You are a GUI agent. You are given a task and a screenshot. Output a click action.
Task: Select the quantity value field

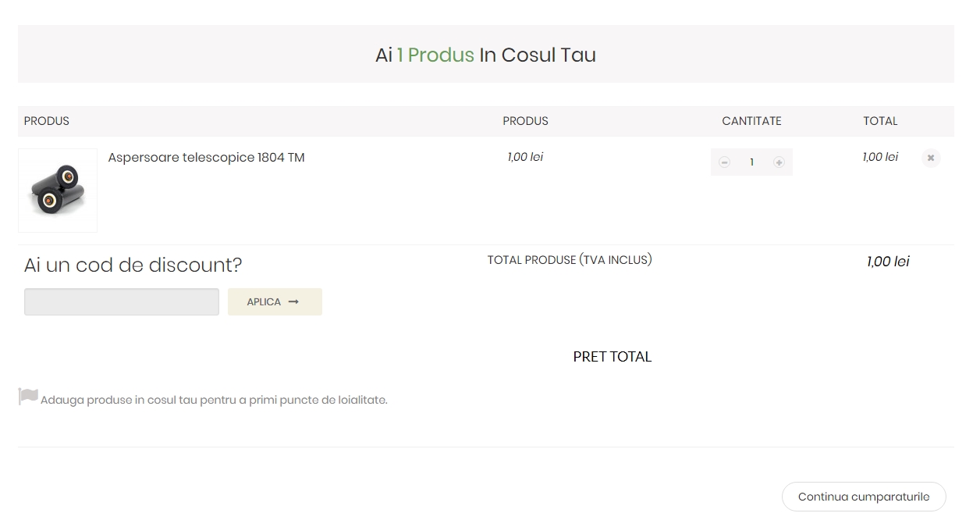point(751,162)
